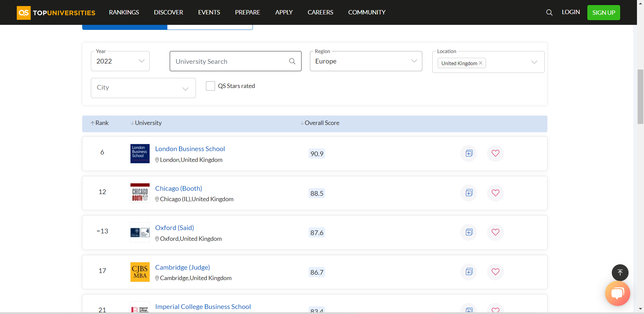
Task: Click the University Search magnifier icon
Action: click(x=292, y=61)
